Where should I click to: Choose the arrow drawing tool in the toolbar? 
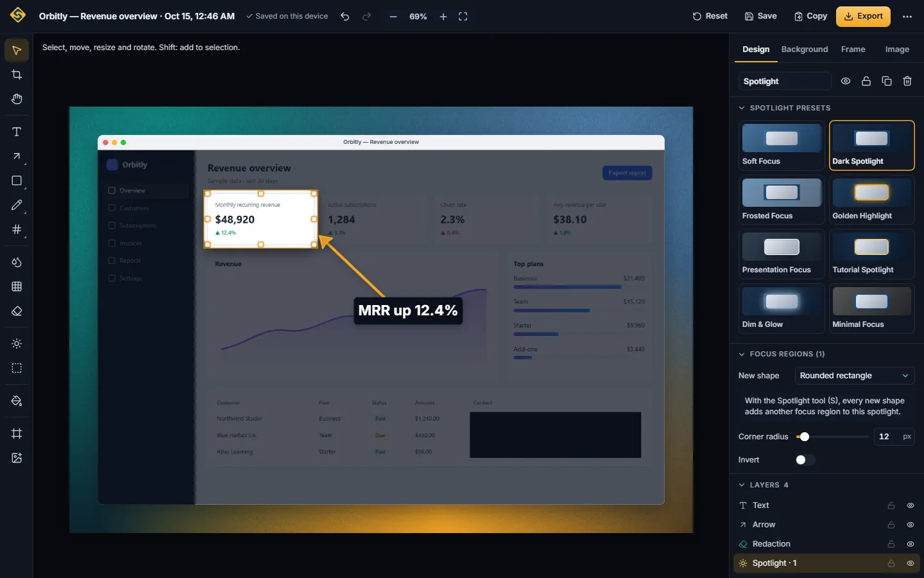click(x=17, y=156)
